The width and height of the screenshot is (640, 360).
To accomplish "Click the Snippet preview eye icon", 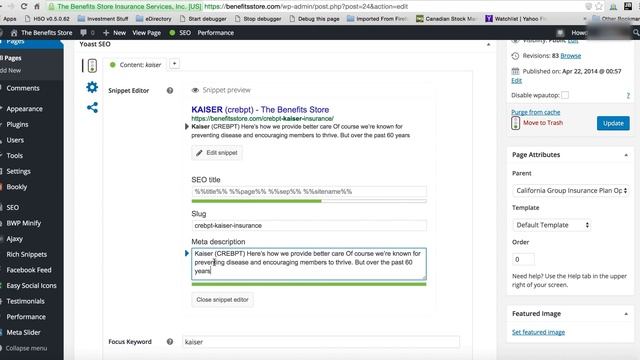I will pos(196,90).
